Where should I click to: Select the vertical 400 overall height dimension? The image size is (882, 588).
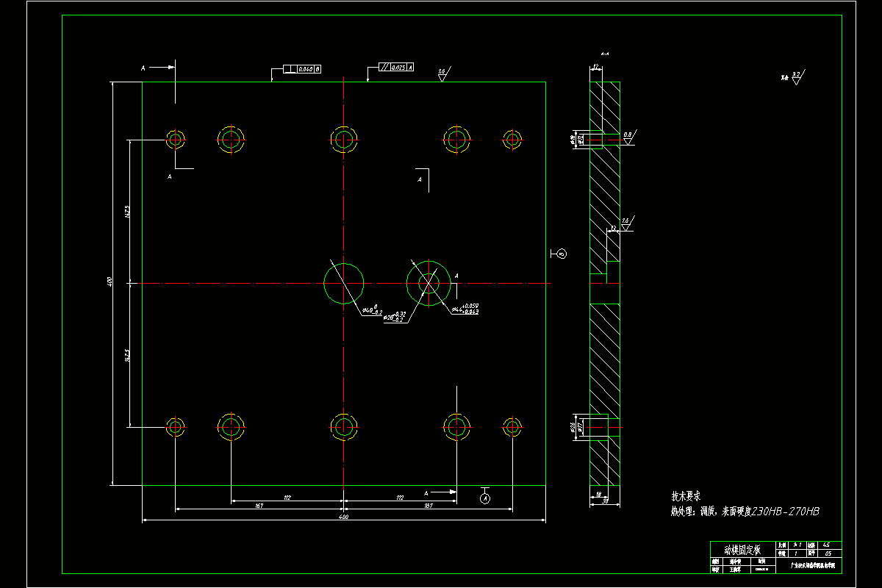click(109, 282)
